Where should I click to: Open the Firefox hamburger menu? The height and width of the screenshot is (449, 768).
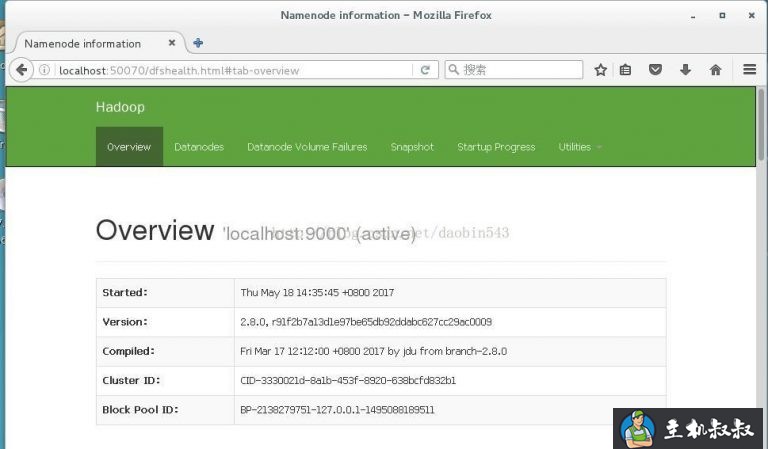coord(749,70)
